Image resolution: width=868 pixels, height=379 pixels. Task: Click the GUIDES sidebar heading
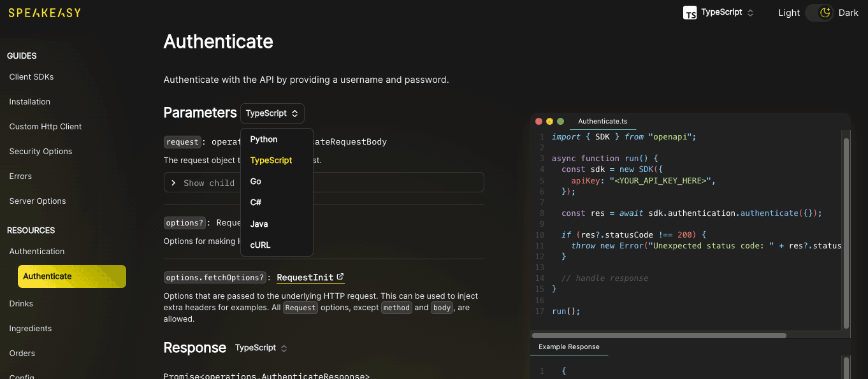click(22, 56)
